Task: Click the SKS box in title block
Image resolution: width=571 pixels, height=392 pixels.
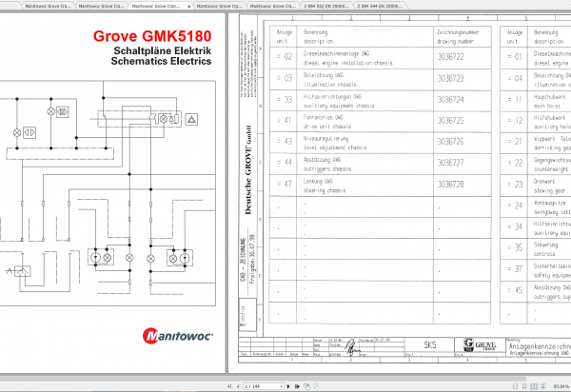Action: tap(430, 344)
